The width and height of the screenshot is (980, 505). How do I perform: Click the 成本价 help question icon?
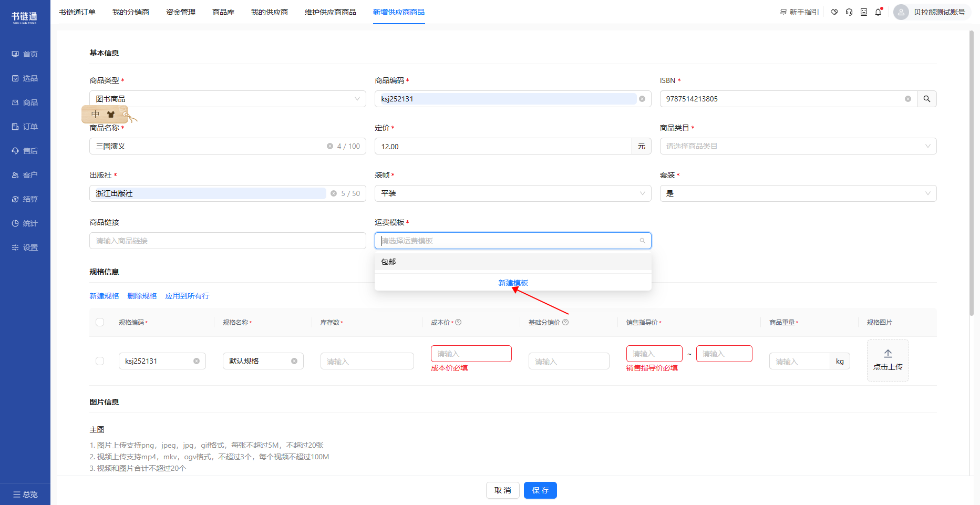pyautogui.click(x=458, y=322)
